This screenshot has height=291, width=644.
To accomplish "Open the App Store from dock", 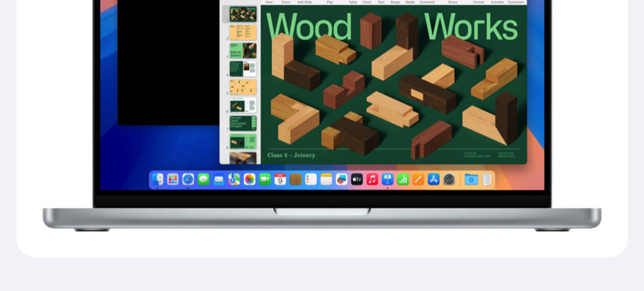I will coord(434,180).
